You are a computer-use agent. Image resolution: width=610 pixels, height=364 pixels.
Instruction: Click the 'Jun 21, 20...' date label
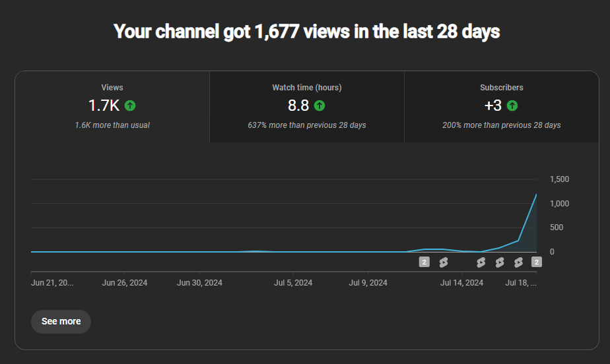[52, 283]
